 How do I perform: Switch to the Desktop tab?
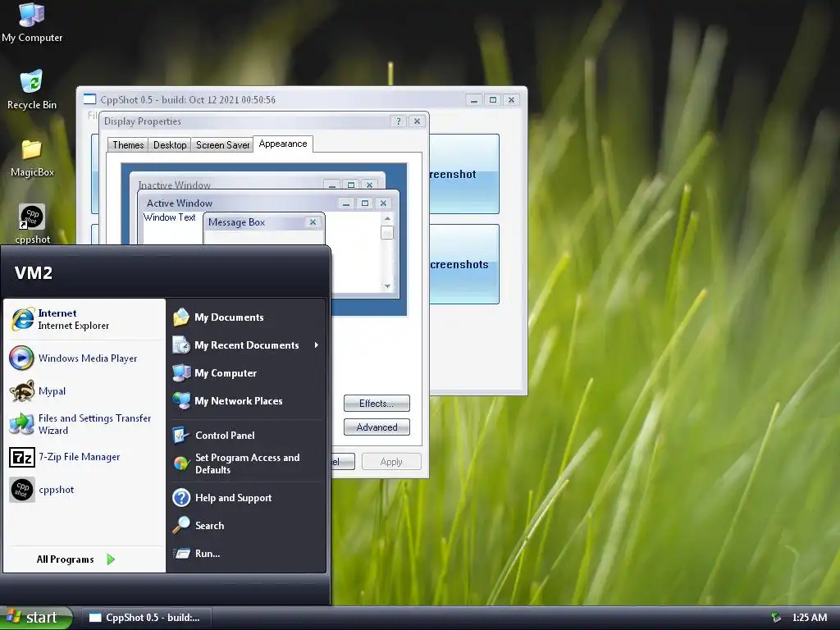[x=170, y=144]
